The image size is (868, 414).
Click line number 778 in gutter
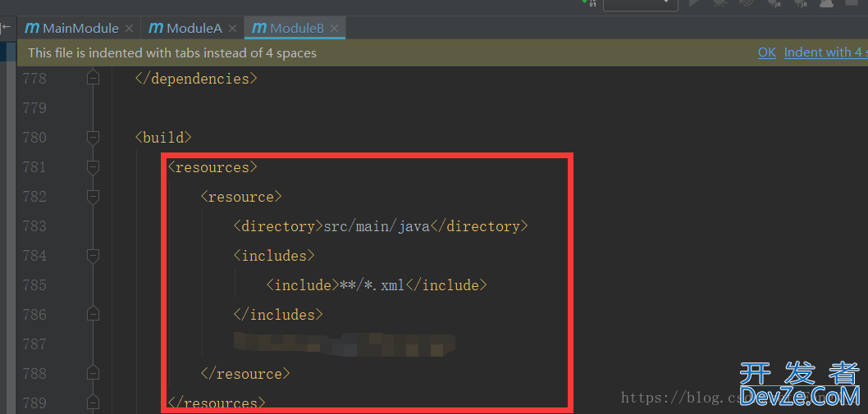coord(34,79)
